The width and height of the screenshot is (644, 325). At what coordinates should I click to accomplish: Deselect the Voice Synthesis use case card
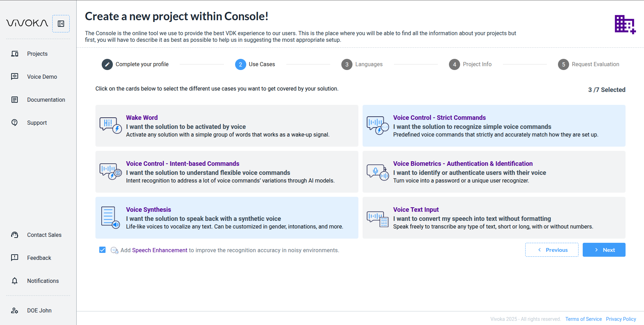227,218
